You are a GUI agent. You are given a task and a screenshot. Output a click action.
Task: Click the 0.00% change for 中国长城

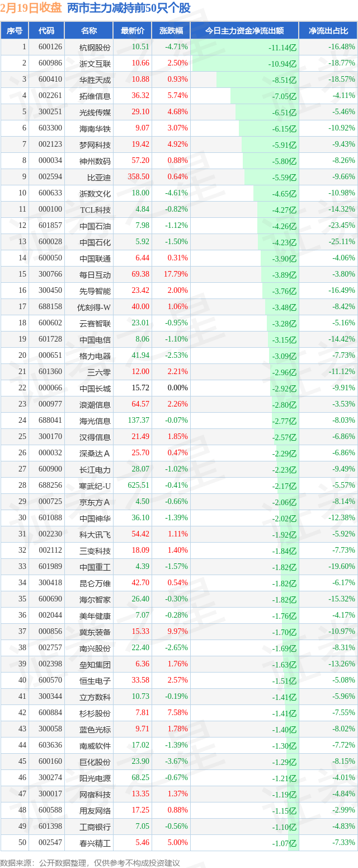pos(178,388)
